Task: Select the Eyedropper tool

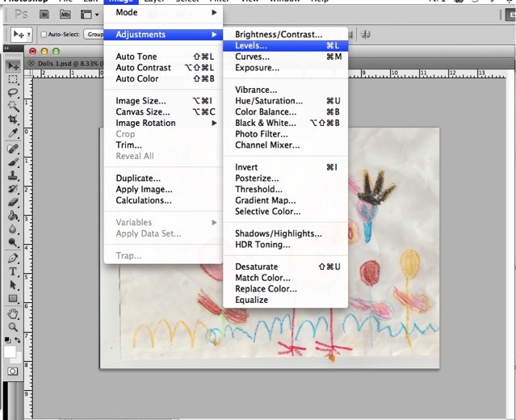Action: tap(13, 133)
